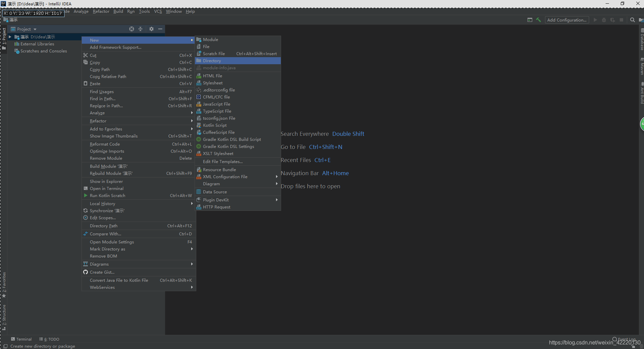Viewport: 644px width, 349px height.
Task: Open the VCS menu
Action: click(158, 11)
